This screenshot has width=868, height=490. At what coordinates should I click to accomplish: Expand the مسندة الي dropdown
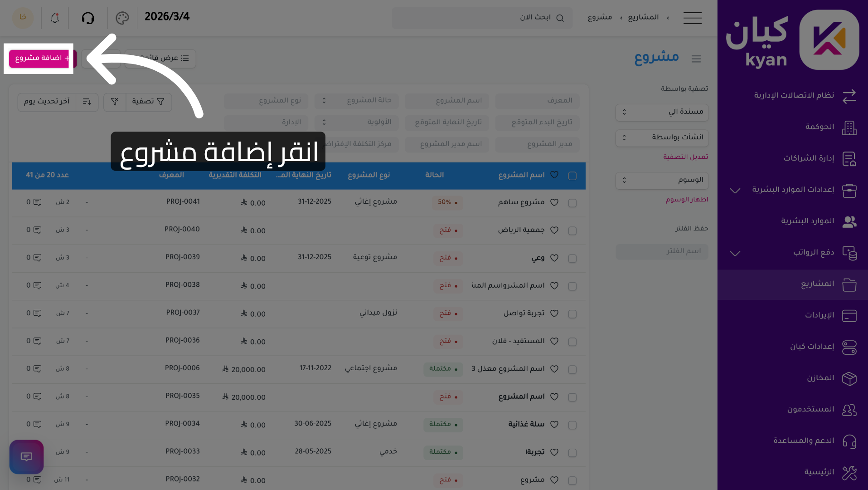tap(662, 113)
